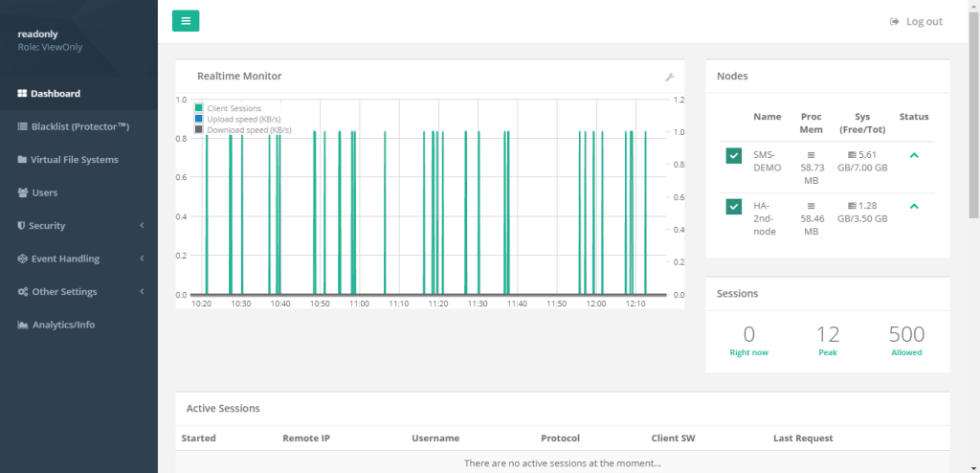
Task: Click the hamburger menu toggle button
Action: pos(186,20)
